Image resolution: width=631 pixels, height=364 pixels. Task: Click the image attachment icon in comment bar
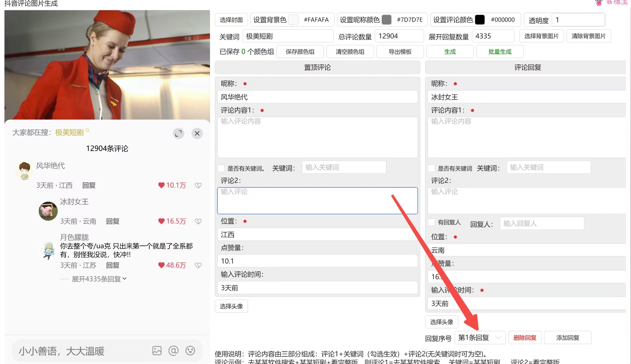click(x=157, y=351)
